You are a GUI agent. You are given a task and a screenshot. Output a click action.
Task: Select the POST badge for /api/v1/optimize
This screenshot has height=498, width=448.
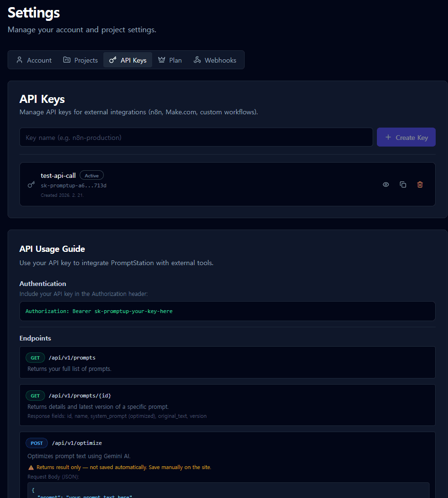coord(37,443)
